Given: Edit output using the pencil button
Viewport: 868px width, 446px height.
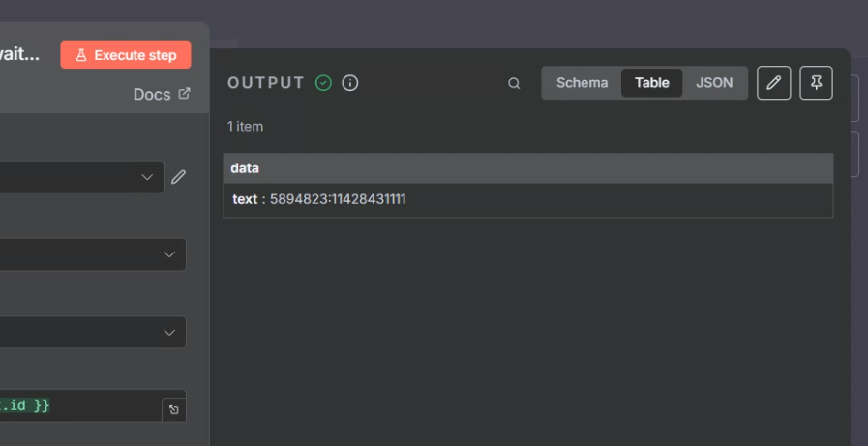Looking at the screenshot, I should tap(773, 83).
